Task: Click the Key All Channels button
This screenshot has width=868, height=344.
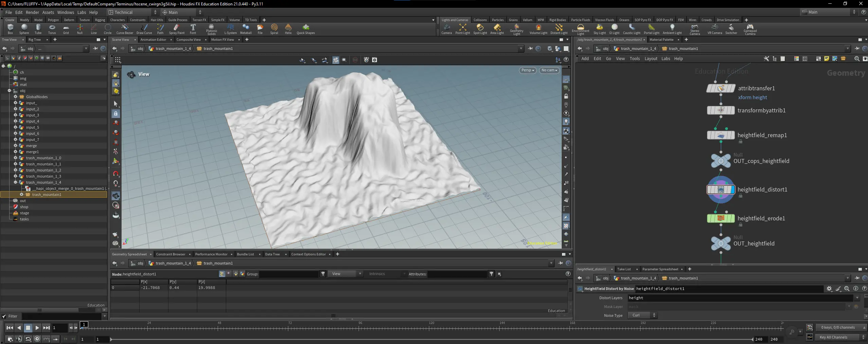Action: [833, 337]
